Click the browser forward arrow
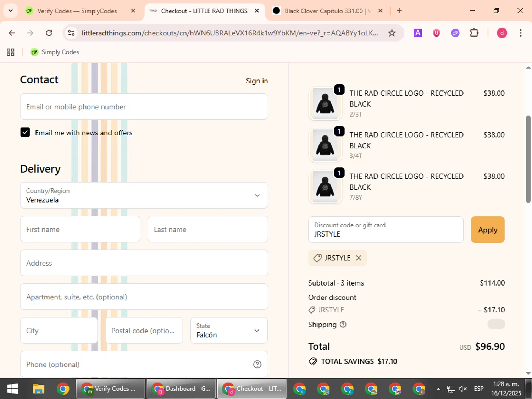532x399 pixels. [31, 33]
